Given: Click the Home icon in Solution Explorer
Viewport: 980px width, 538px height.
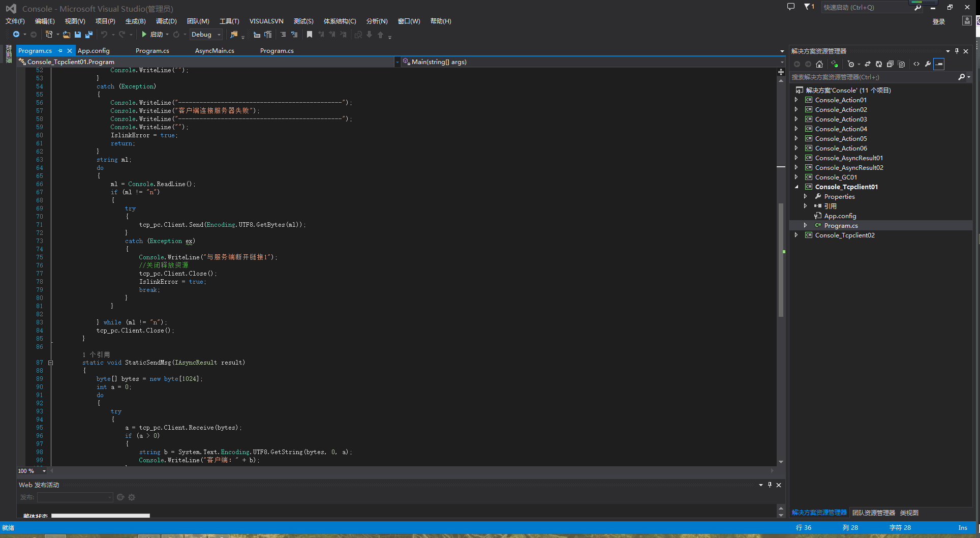Looking at the screenshot, I should click(x=819, y=64).
